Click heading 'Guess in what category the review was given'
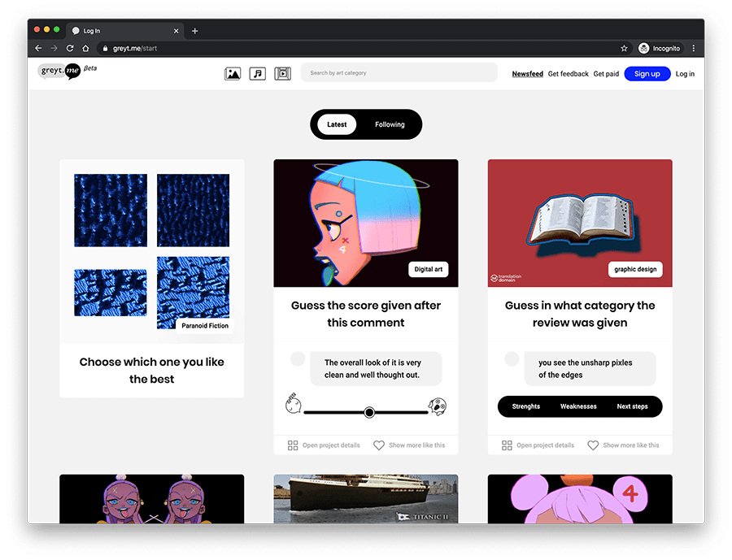732x560 pixels. pyautogui.click(x=580, y=314)
